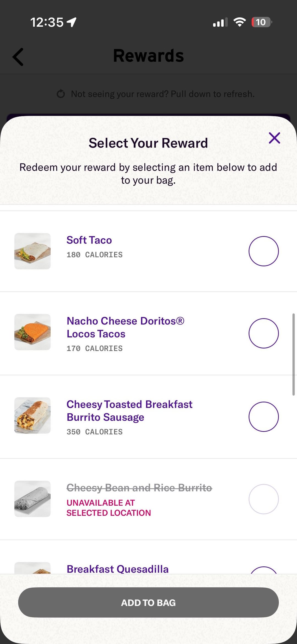This screenshot has width=297, height=644.
Task: Tap the refresh icon near reward hint
Action: [x=61, y=94]
